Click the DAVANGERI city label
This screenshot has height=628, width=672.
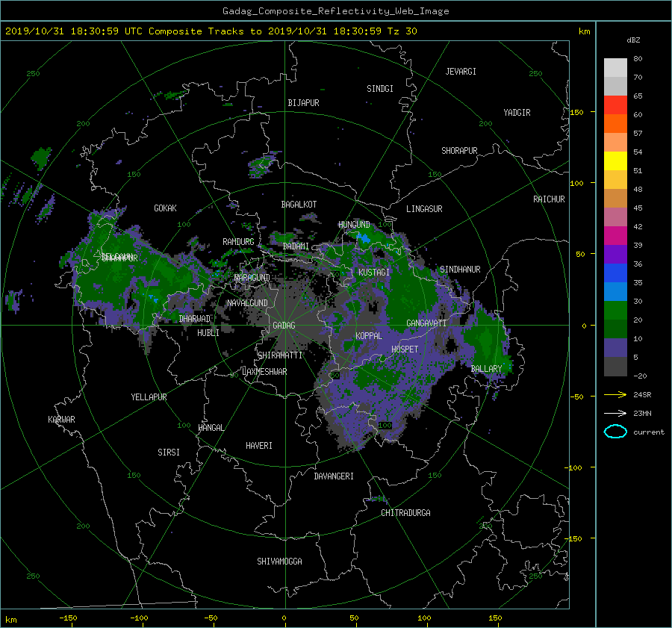pyautogui.click(x=334, y=476)
